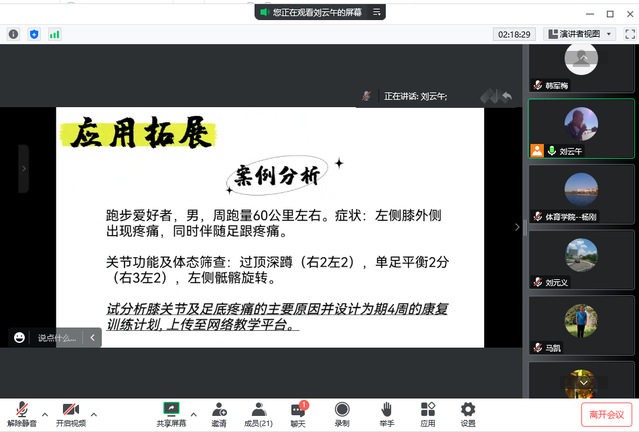Select 刘云午 participant video thumbnail
This screenshot has height=432, width=639.
(580, 128)
